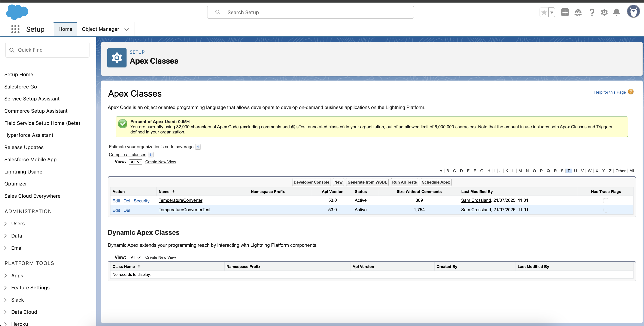644x326 pixels.
Task: Click the favorites star icon
Action: 544,12
